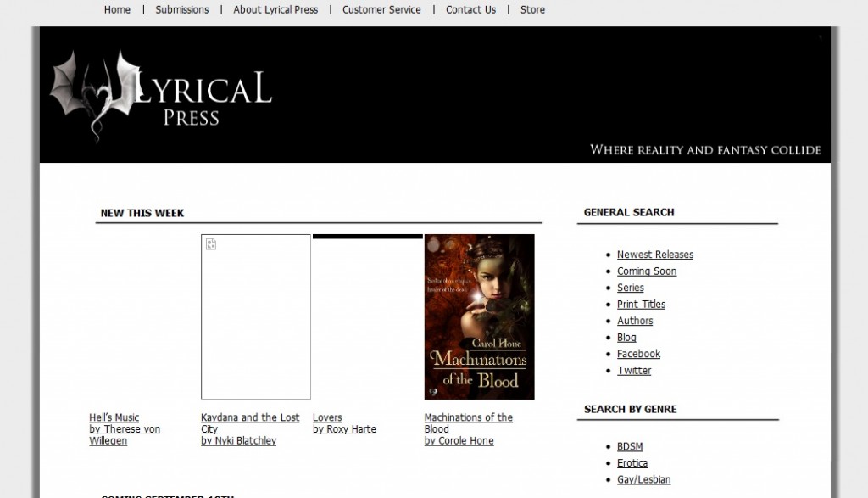This screenshot has width=868, height=498.
Task: Open the Twitter link
Action: coord(634,371)
